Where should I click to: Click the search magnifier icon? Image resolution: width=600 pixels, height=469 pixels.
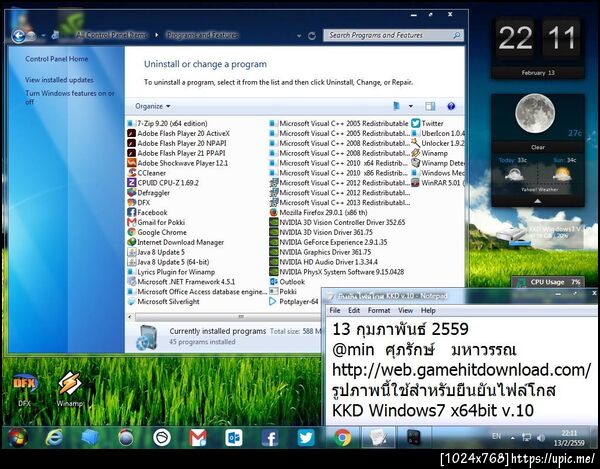click(457, 35)
